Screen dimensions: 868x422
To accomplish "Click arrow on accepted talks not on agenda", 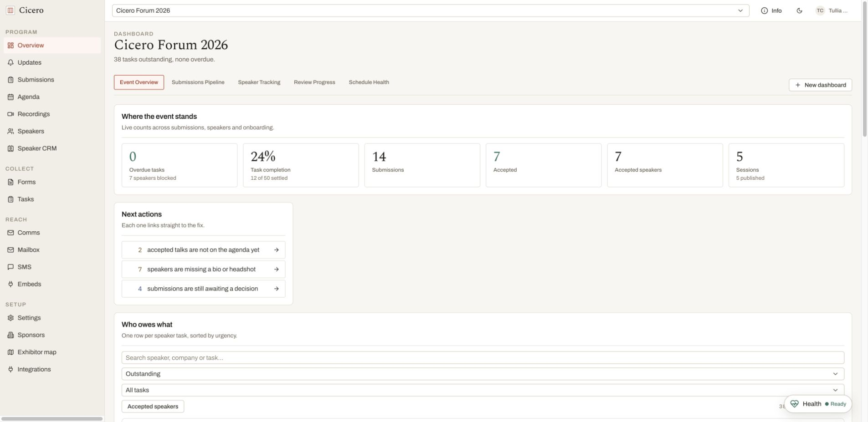I will click(276, 250).
